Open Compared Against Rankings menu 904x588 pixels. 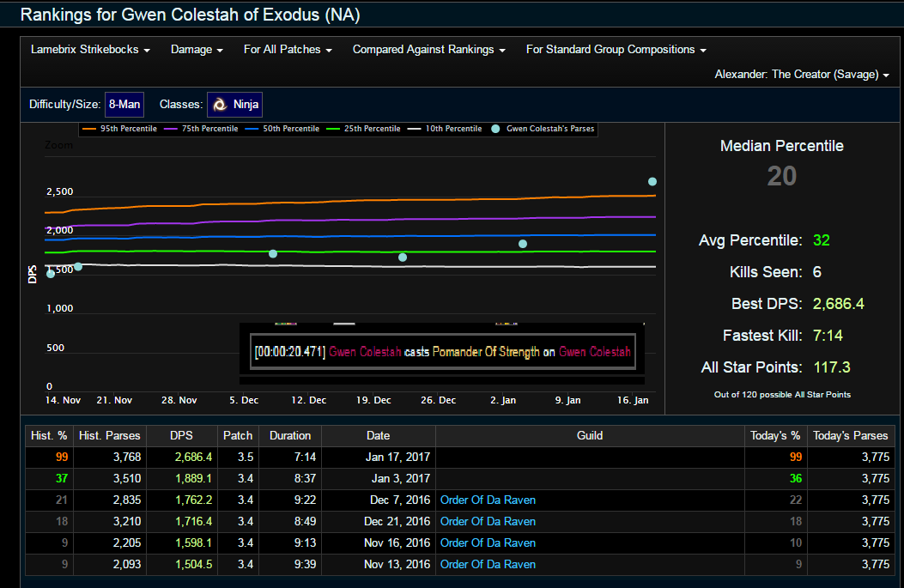[x=428, y=50]
